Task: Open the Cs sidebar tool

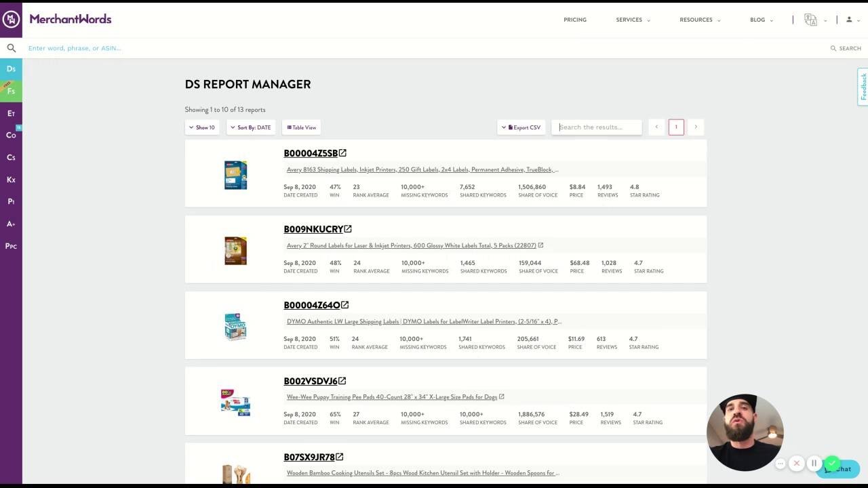Action: (x=11, y=157)
